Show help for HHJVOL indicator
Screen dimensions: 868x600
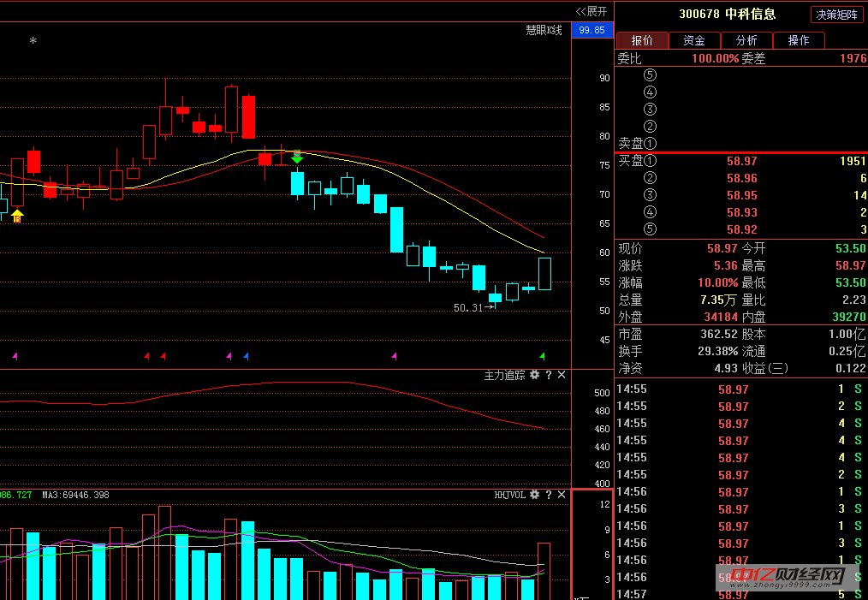tap(549, 495)
